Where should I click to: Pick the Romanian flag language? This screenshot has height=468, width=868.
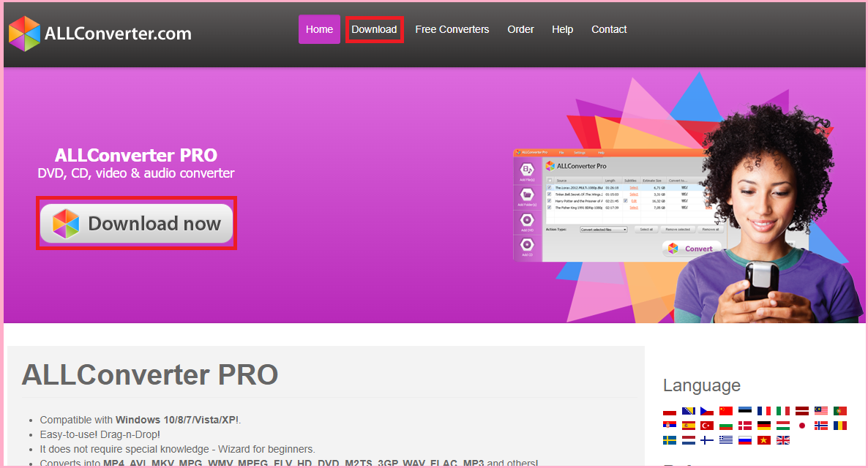840,426
